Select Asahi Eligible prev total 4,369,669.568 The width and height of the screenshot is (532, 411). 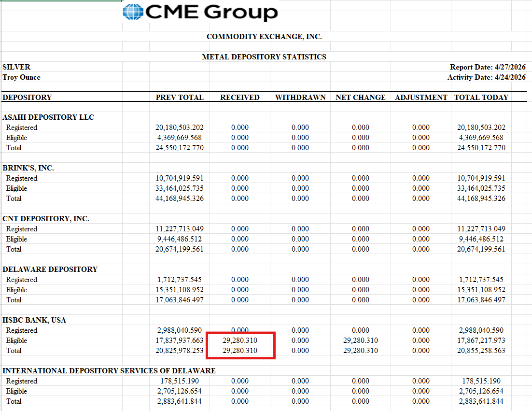(x=180, y=138)
